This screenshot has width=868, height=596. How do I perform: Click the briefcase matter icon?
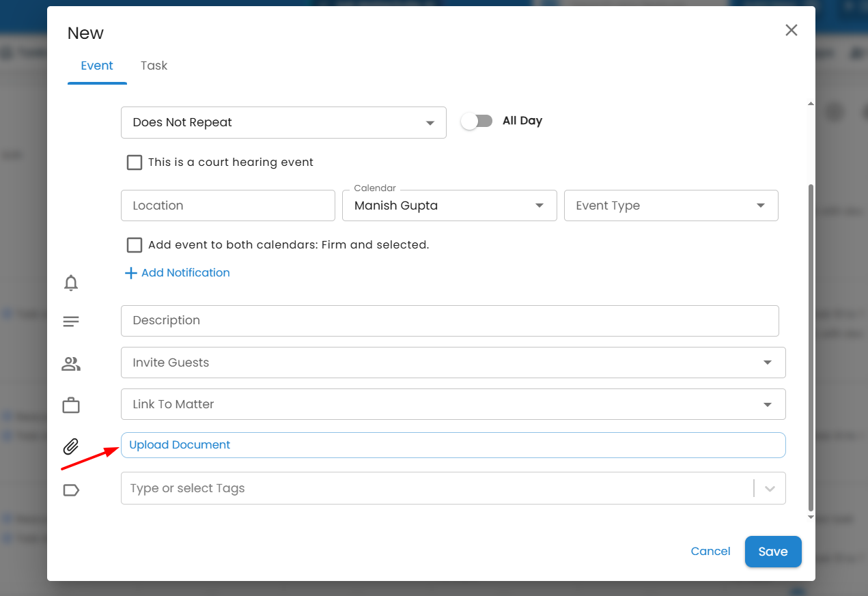tap(71, 406)
